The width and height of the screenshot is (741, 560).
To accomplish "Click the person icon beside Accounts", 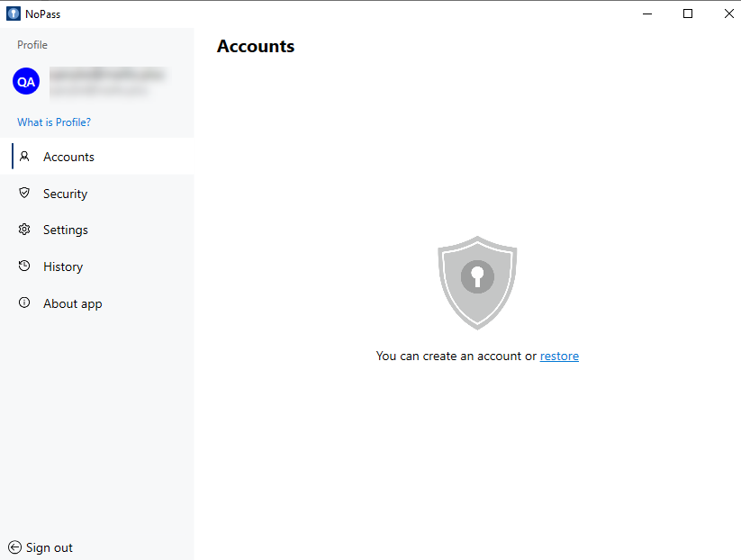I will point(24,156).
